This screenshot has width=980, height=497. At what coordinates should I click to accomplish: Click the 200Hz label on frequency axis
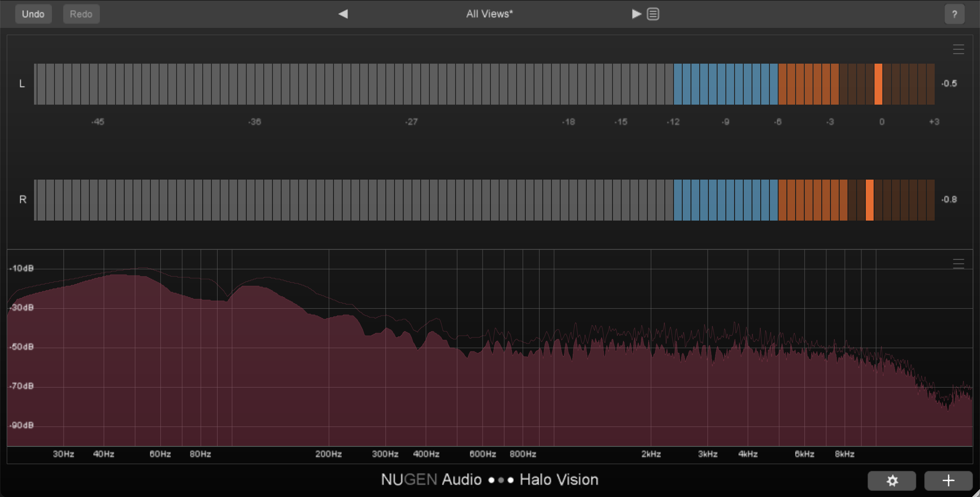click(328, 454)
